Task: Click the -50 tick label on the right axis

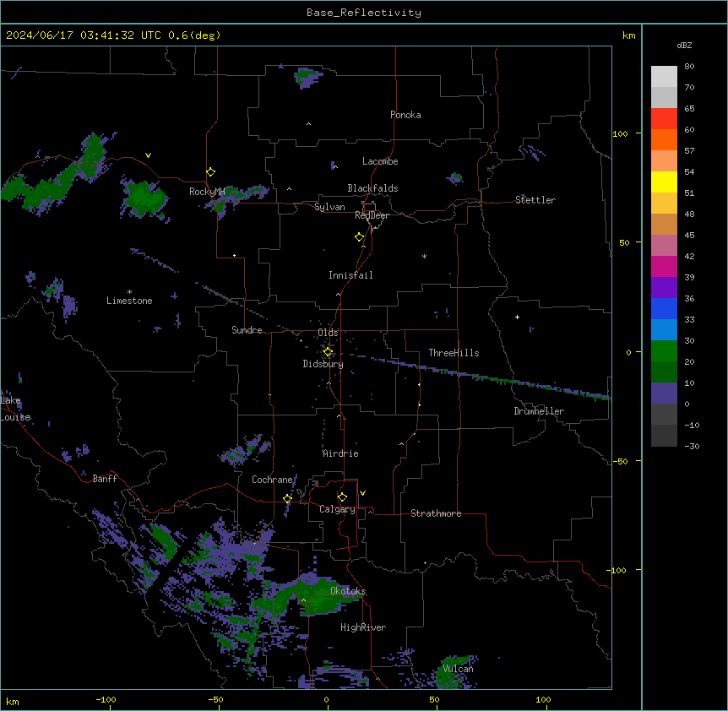Action: tap(620, 461)
